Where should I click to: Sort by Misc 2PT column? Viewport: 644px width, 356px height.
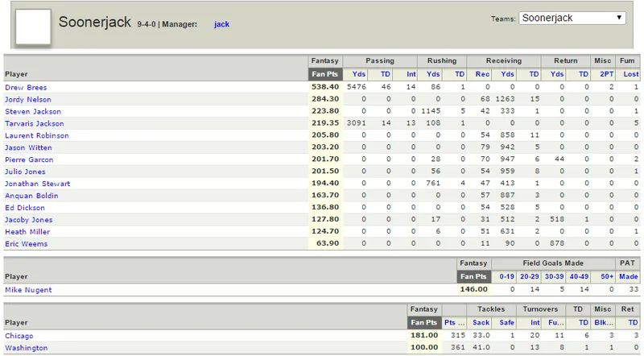coord(607,74)
